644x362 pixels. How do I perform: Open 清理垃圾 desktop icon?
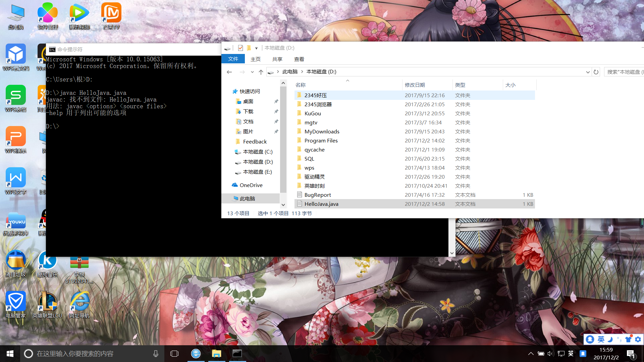pos(16,263)
